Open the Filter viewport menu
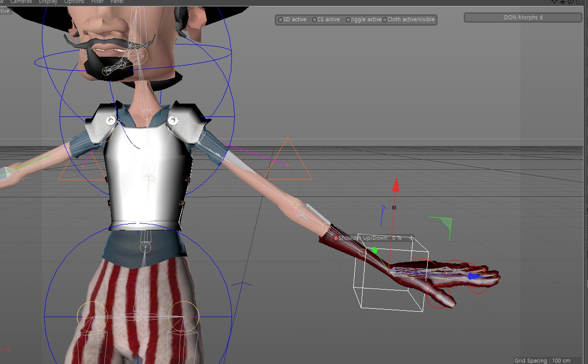Screen dimensions: 588x364 (97, 2)
